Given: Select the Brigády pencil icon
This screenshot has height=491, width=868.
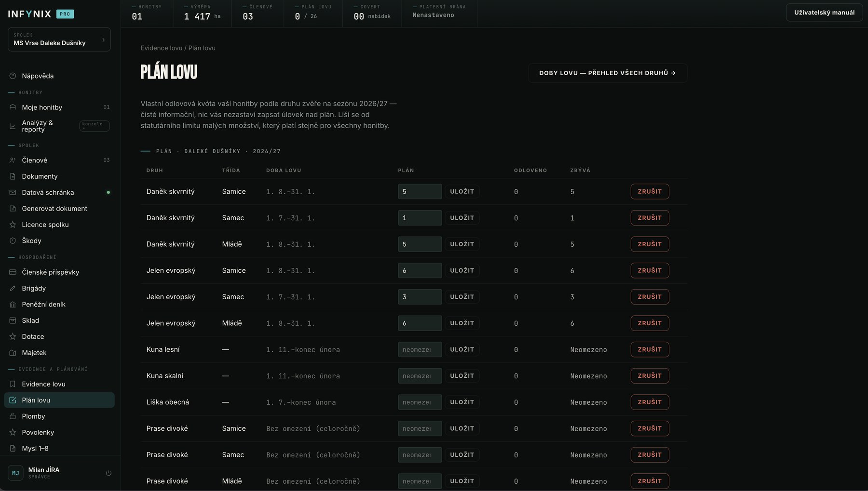Looking at the screenshot, I should pos(13,288).
